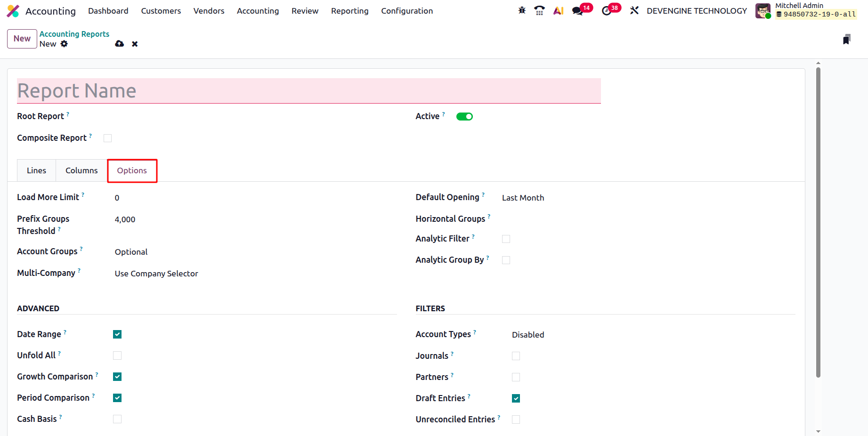Click the Report Name input field
Image resolution: width=868 pixels, height=436 pixels.
point(308,91)
